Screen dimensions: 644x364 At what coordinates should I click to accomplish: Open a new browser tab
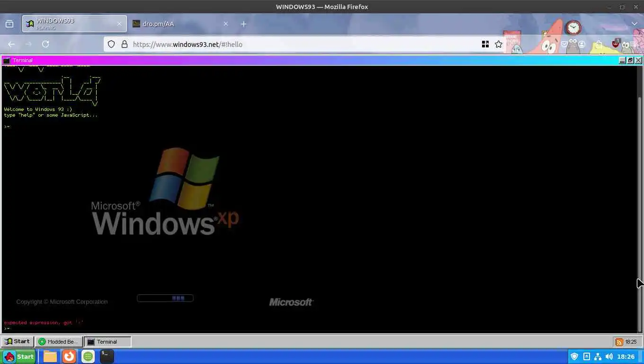click(x=243, y=24)
